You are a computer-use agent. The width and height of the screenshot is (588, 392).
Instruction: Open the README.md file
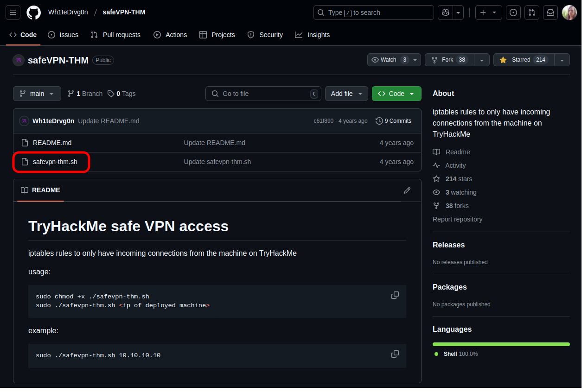[52, 143]
